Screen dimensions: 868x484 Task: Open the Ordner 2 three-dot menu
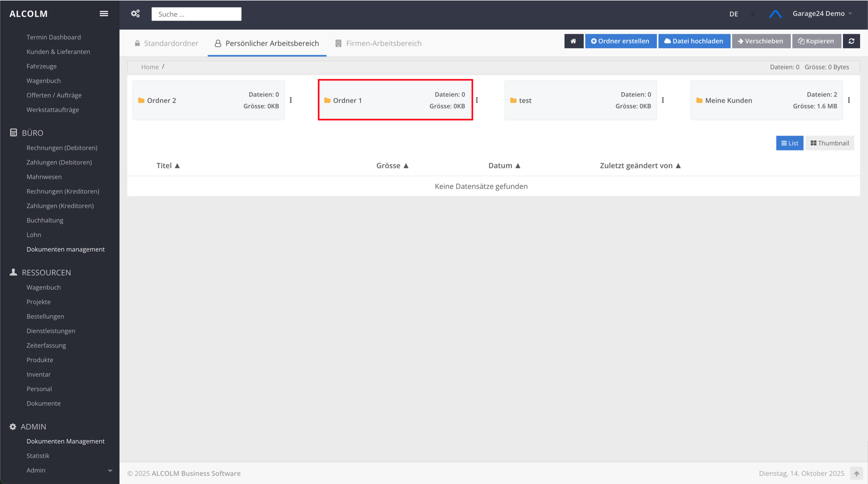tap(291, 100)
